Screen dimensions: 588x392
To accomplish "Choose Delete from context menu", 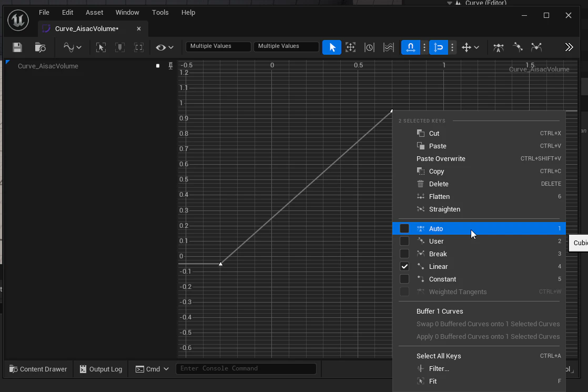I will coord(479,184).
